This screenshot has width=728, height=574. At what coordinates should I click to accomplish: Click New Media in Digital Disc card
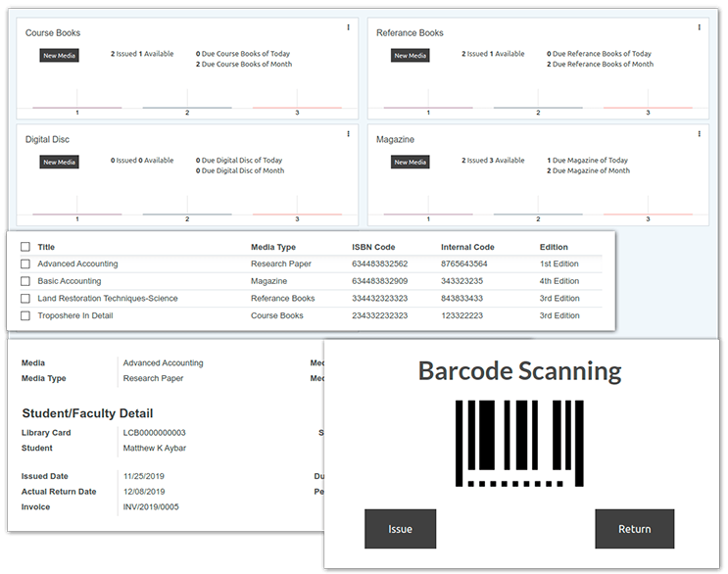tap(59, 162)
